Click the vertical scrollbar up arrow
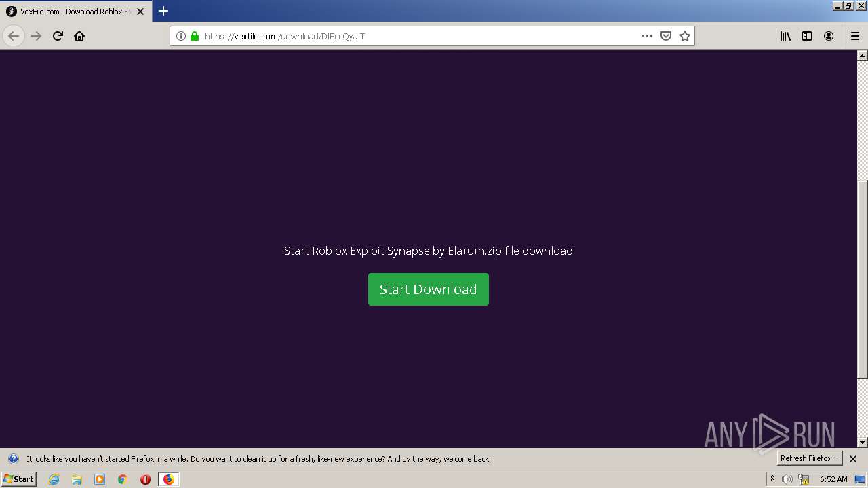This screenshot has width=868, height=488. tap(863, 56)
